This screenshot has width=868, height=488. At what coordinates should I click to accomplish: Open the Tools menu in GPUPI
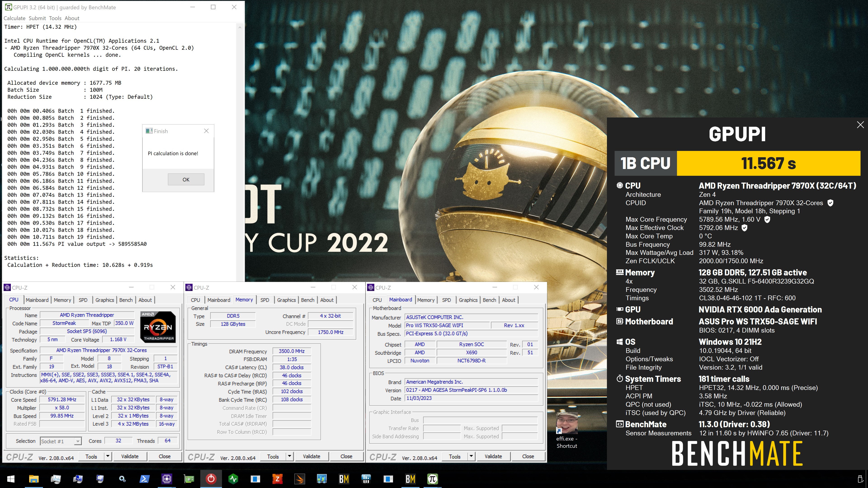(55, 18)
